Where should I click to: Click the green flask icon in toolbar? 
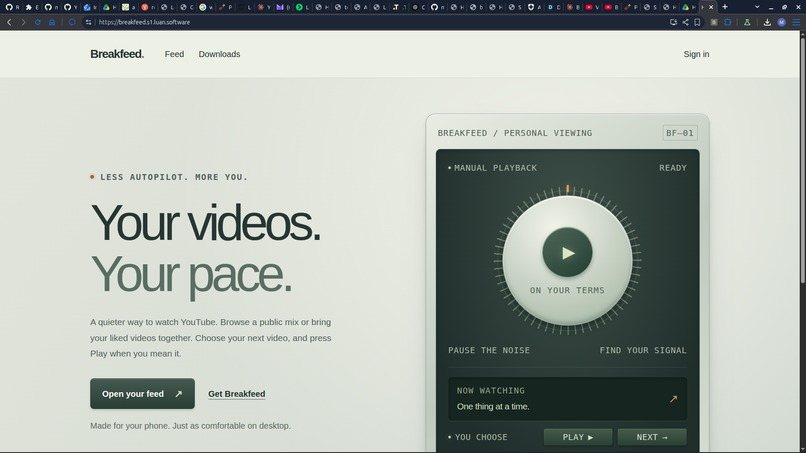tap(747, 22)
